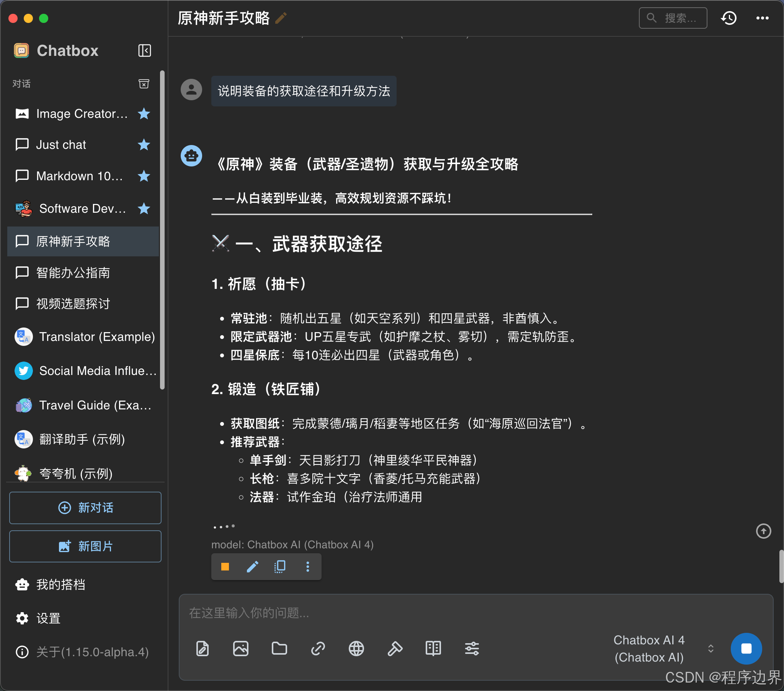Open the Just chat conversation
Screen dimensions: 784x691
click(83, 145)
